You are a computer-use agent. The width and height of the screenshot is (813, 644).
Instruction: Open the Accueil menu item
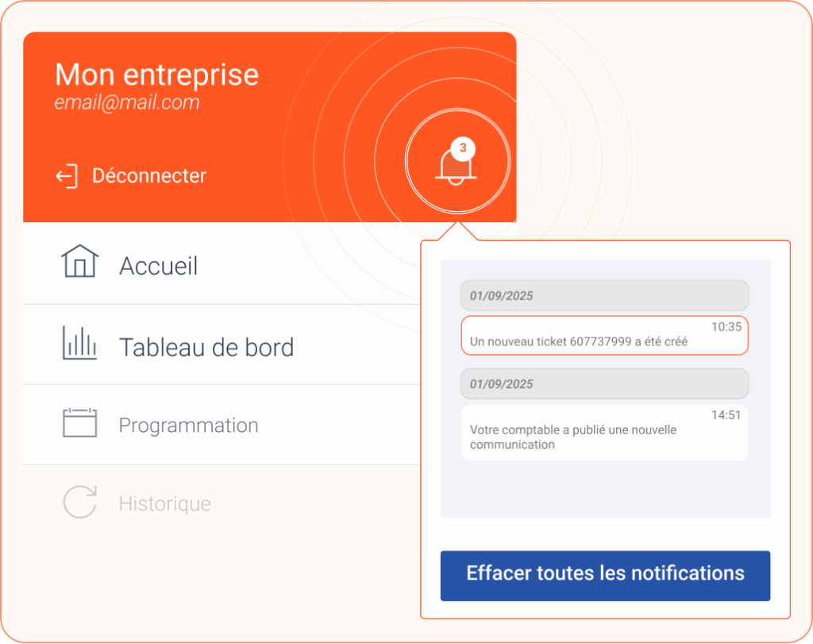click(222, 264)
